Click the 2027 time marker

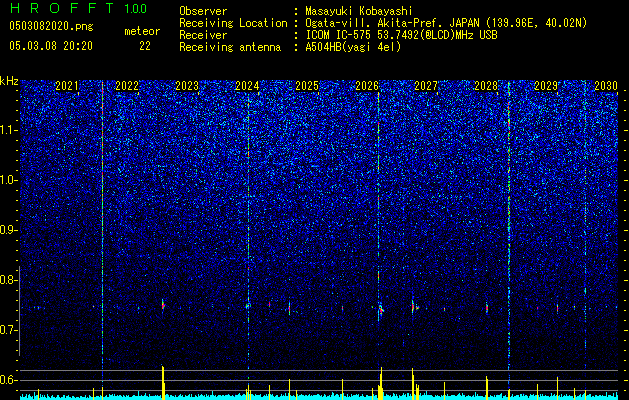426,86
